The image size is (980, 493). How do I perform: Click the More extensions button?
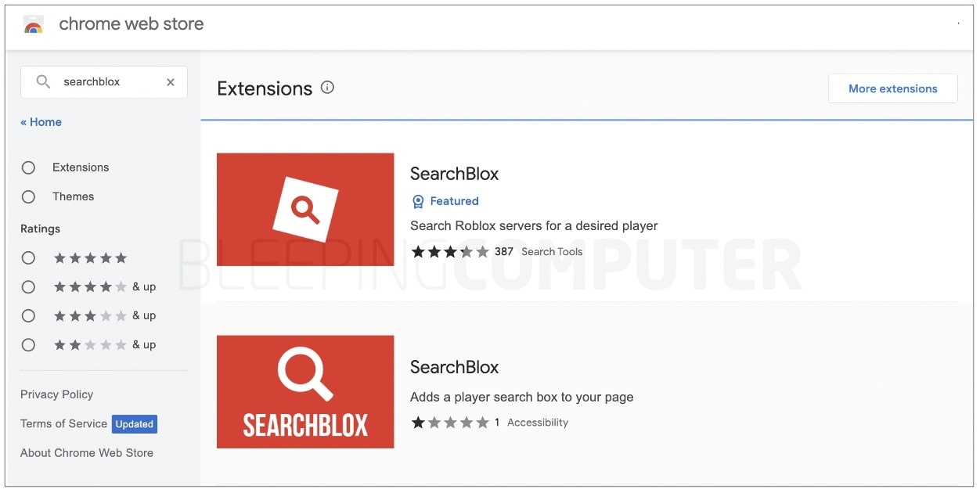pos(892,88)
